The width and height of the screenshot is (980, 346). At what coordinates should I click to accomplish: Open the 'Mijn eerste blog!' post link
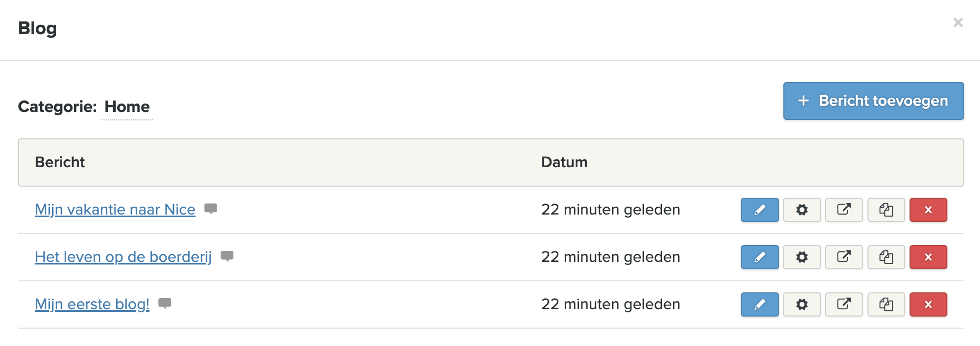[x=92, y=304]
